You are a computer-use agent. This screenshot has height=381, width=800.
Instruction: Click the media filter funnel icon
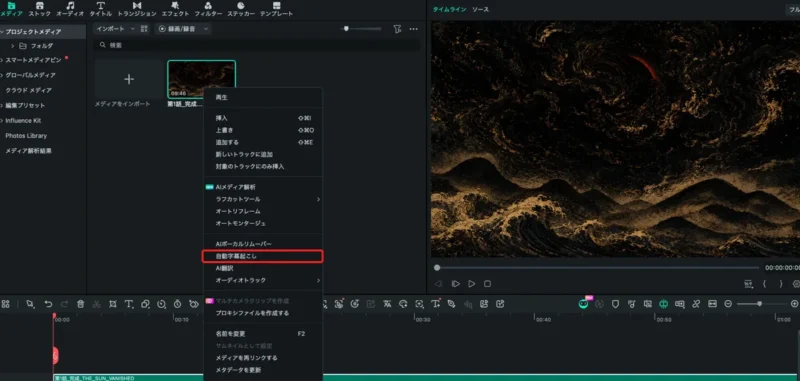(x=397, y=29)
